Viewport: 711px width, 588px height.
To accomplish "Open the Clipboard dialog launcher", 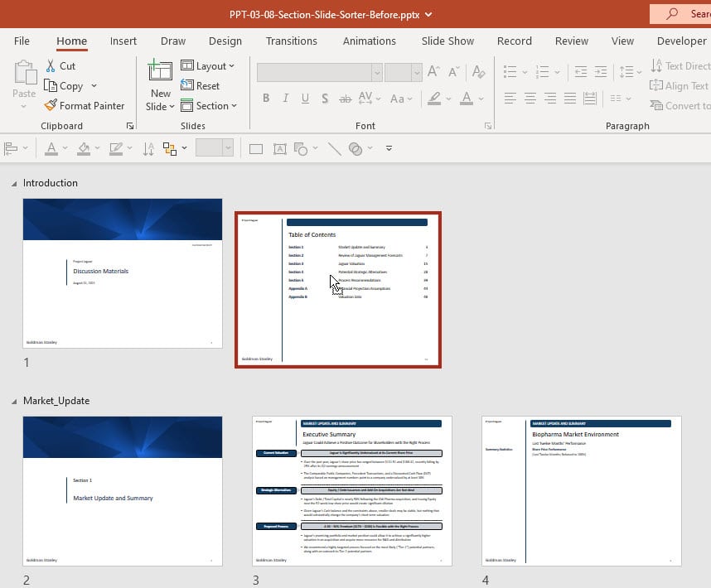I will pos(129,126).
